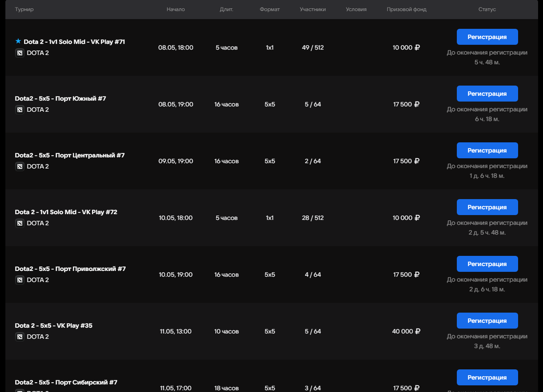Click the Статус column header

(x=487, y=9)
